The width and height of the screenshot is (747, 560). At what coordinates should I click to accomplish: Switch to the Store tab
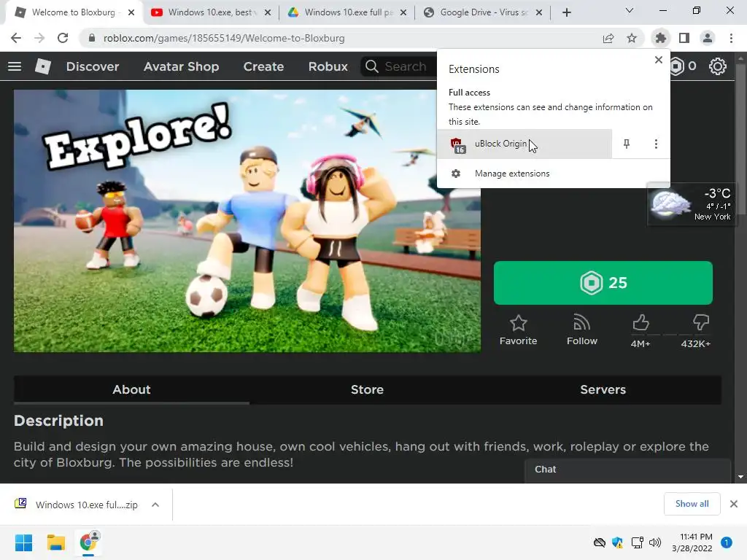click(368, 389)
